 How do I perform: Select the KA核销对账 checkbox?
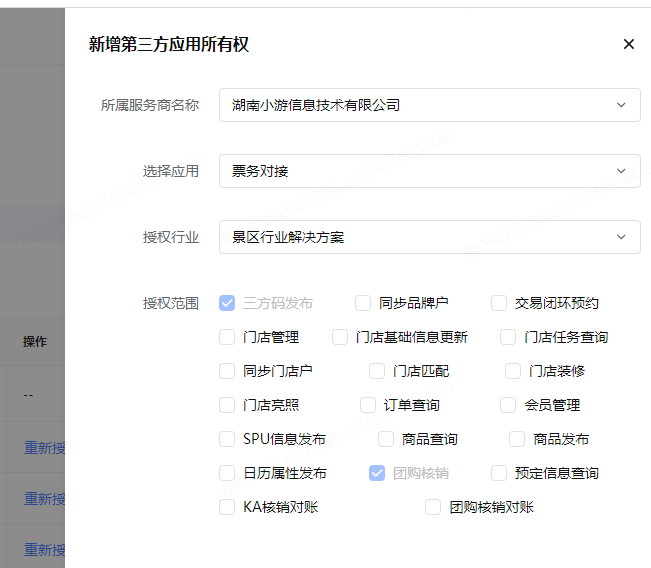tap(227, 507)
